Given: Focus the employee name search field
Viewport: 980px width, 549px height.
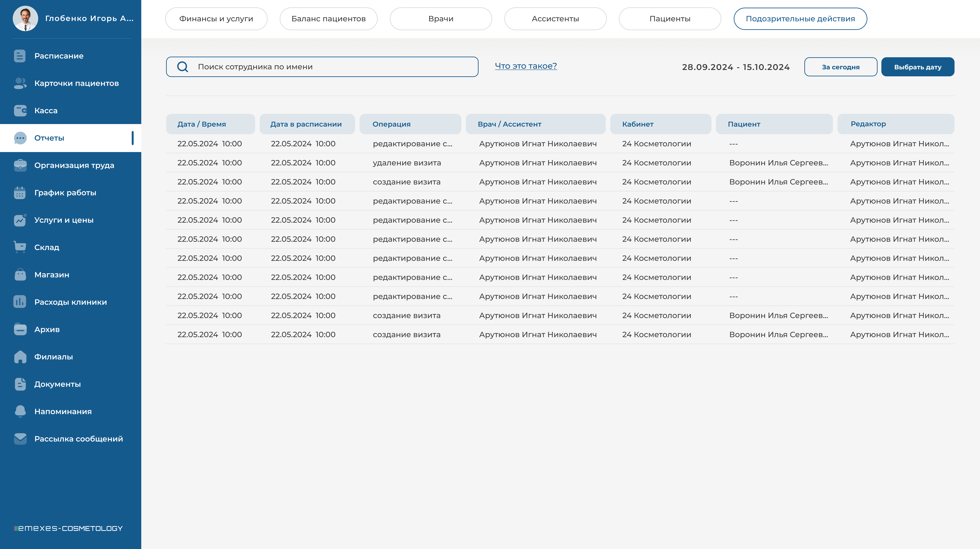Looking at the screenshot, I should [322, 67].
